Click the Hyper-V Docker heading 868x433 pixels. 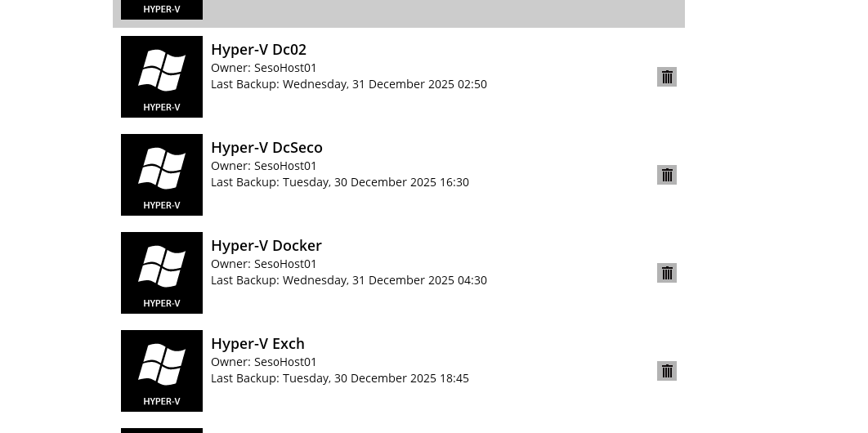(266, 246)
